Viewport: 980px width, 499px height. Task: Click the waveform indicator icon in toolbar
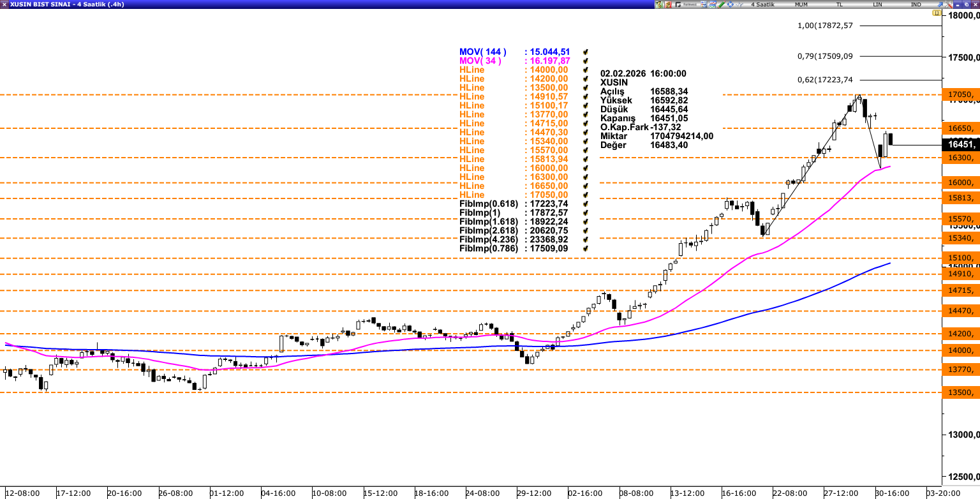click(x=740, y=4)
